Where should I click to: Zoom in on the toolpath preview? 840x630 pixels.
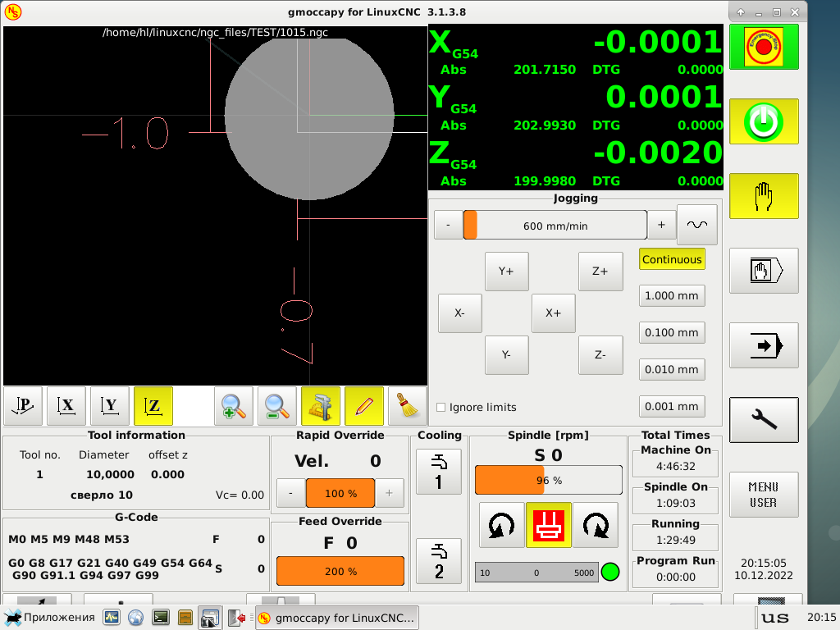[x=234, y=405]
